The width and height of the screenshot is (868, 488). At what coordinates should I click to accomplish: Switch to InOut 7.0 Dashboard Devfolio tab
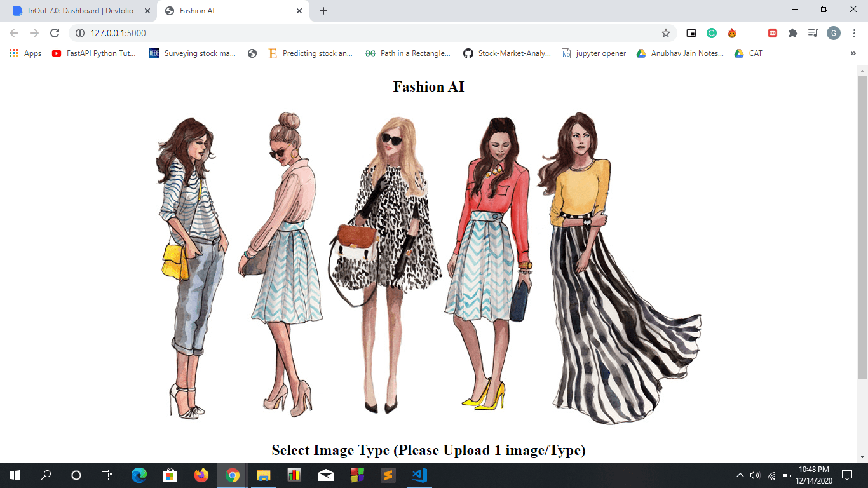click(x=81, y=11)
